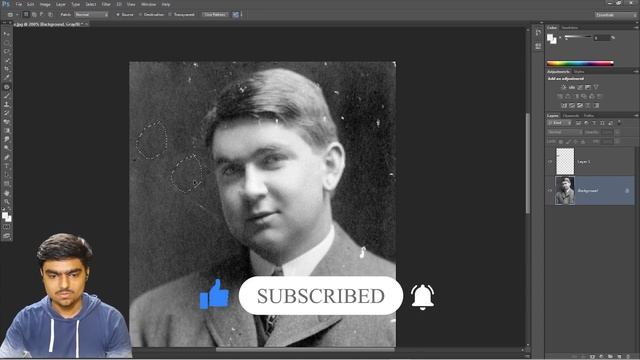Click the Photoshop Ps logo
The width and height of the screenshot is (640, 360).
point(6,4)
